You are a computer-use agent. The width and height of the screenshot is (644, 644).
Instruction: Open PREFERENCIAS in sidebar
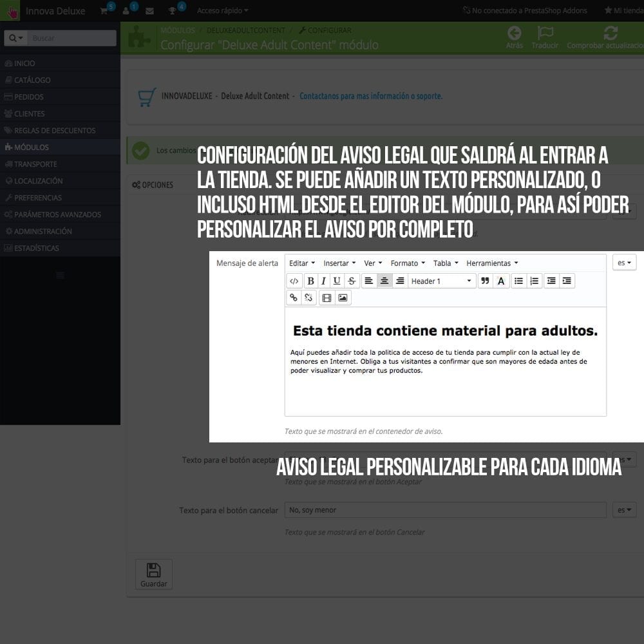point(60,198)
